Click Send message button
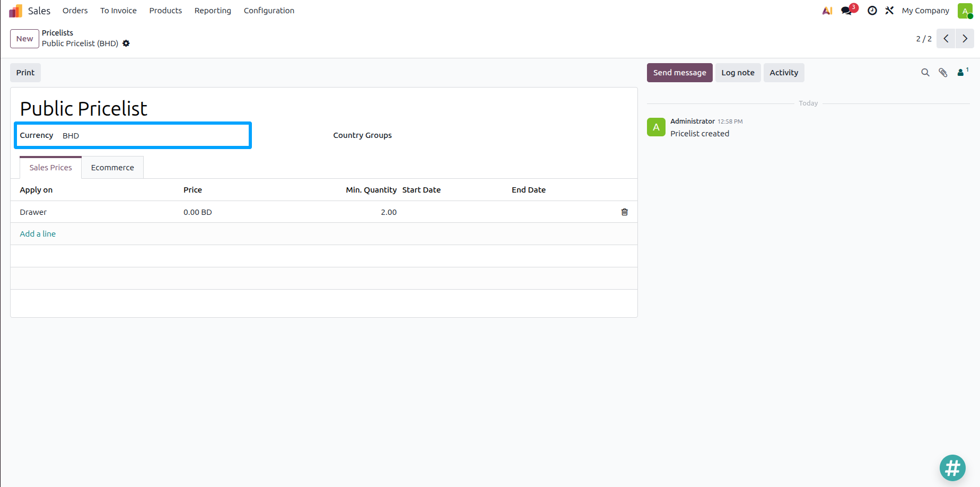This screenshot has width=980, height=487. point(680,73)
